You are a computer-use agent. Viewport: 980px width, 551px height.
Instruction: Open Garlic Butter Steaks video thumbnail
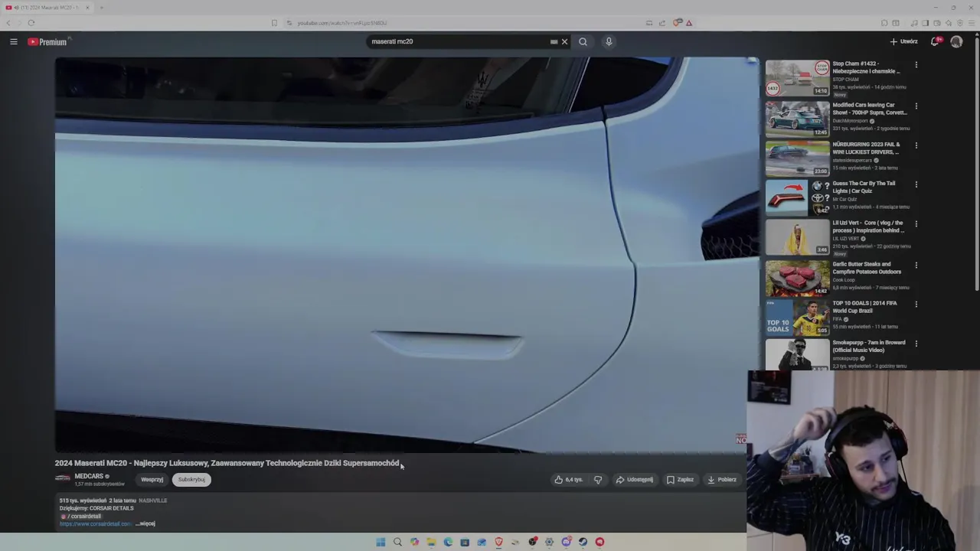797,278
